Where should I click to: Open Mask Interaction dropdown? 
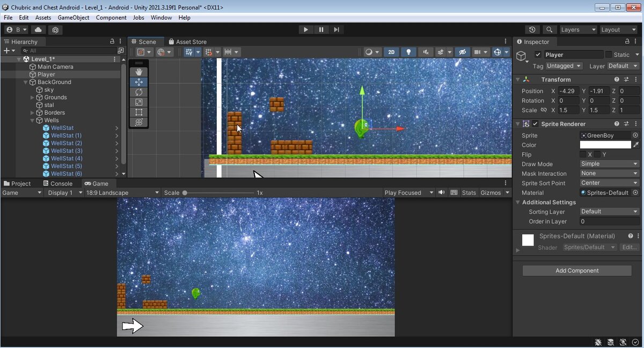click(609, 174)
